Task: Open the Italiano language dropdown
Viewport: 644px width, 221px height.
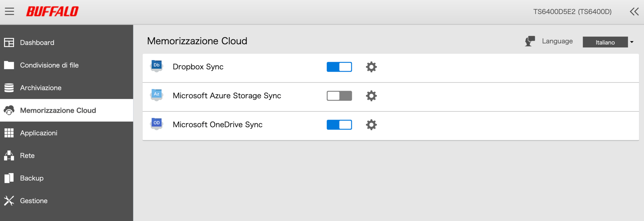Action: (x=605, y=42)
